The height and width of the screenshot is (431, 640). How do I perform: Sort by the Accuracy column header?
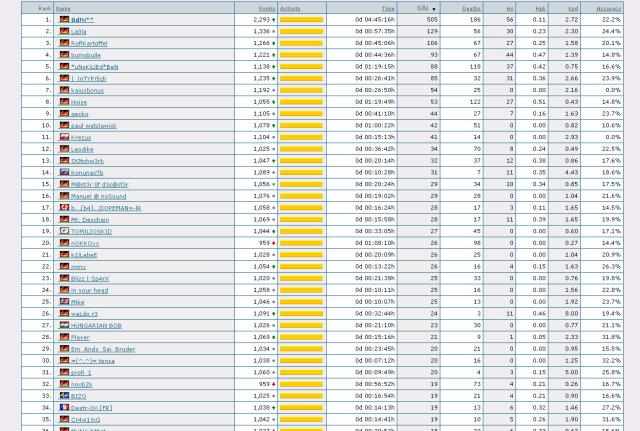pos(608,8)
